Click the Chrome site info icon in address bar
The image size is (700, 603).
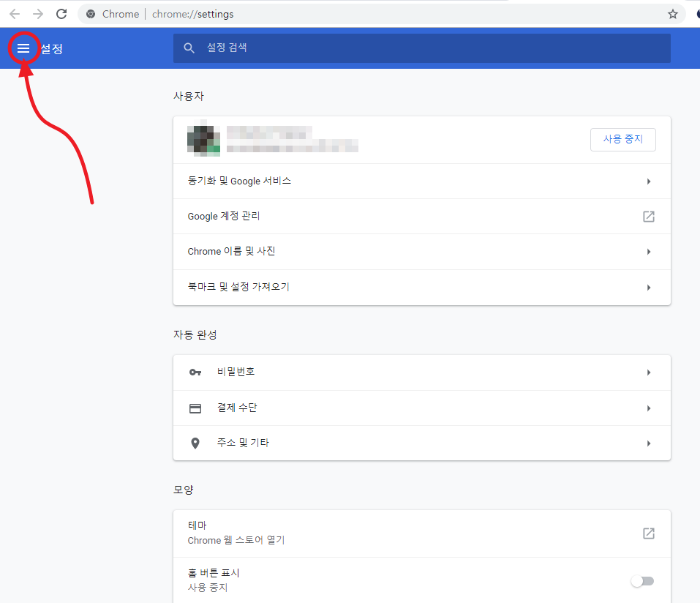pyautogui.click(x=91, y=14)
